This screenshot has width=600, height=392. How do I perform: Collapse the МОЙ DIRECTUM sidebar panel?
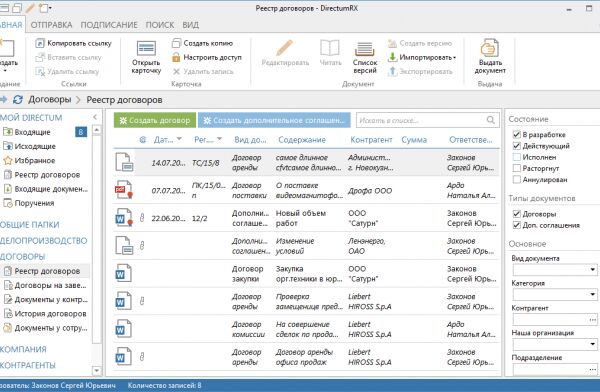(x=95, y=117)
